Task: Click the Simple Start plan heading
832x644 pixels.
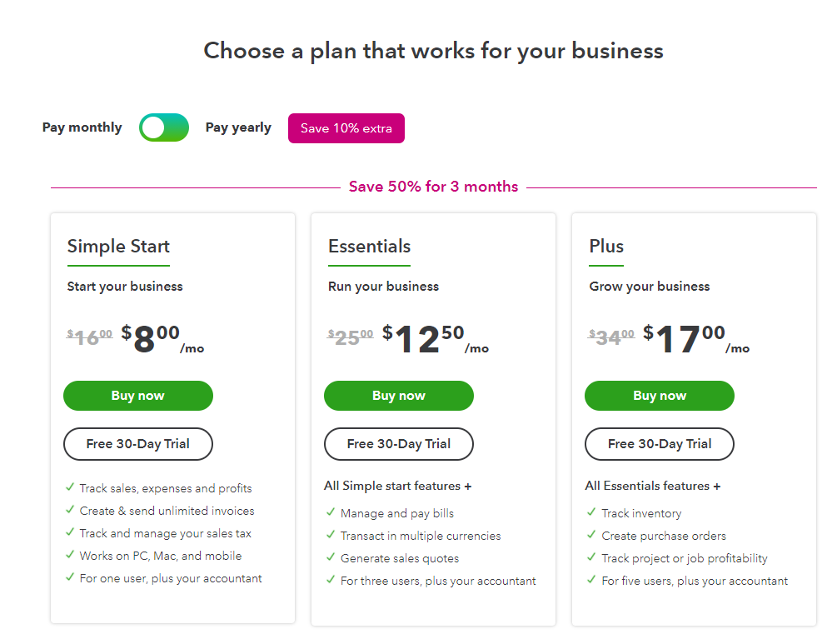Action: [118, 247]
